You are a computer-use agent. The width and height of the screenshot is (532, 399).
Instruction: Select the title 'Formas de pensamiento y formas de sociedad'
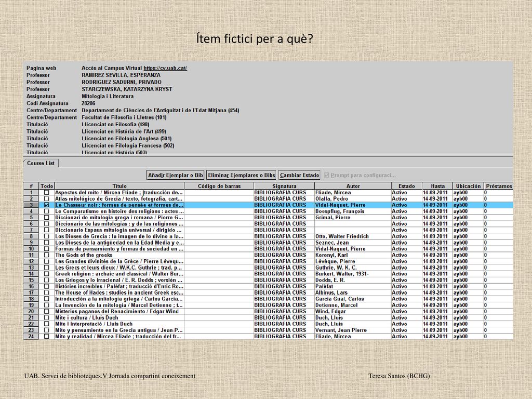[119, 249]
